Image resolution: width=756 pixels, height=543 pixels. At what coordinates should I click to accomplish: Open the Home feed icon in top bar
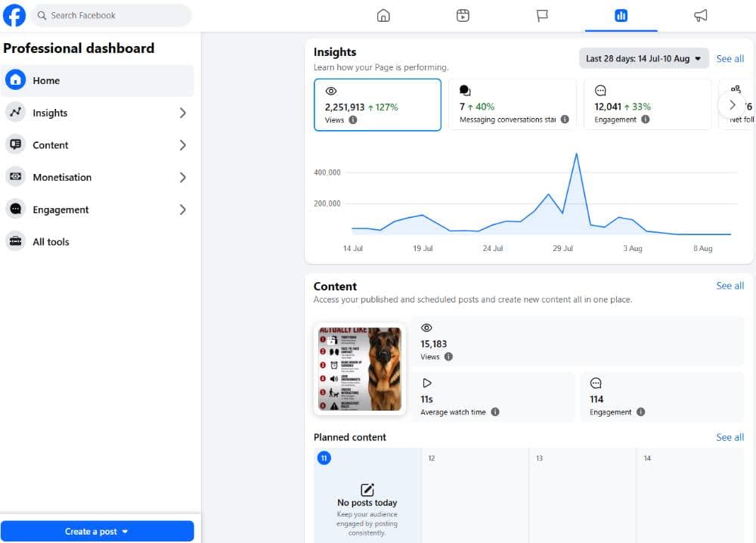[x=383, y=15]
